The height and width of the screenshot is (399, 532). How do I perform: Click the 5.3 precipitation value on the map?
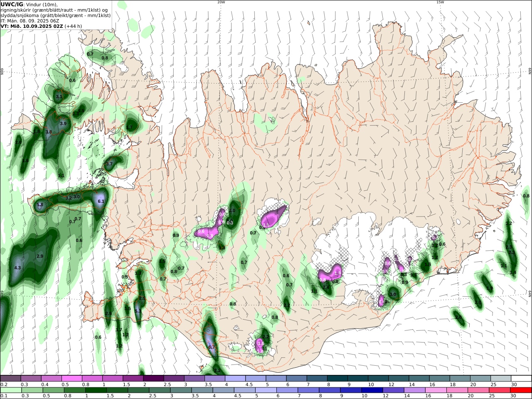point(138,310)
